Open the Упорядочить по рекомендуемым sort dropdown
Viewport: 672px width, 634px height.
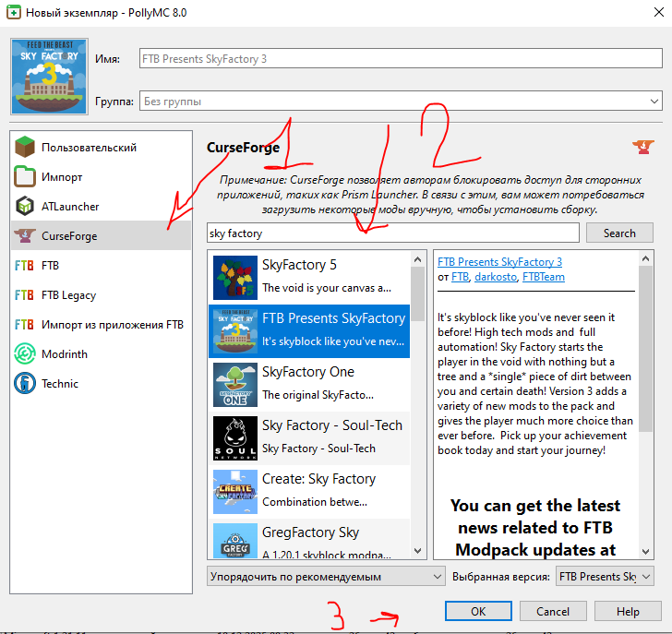click(326, 577)
